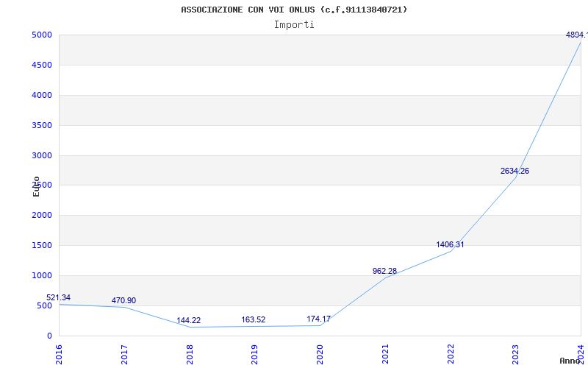588x368 pixels.
Task: Click the 470.90 data label
Action: (123, 300)
